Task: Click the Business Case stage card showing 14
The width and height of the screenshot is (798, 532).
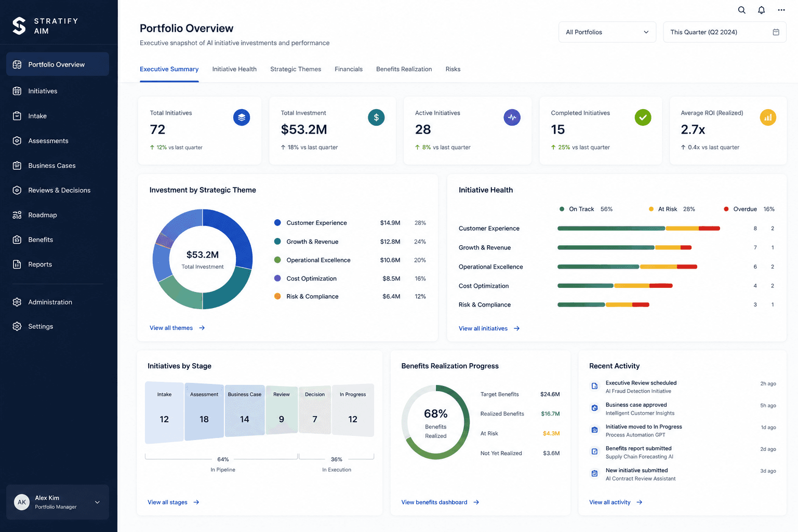Action: point(245,411)
